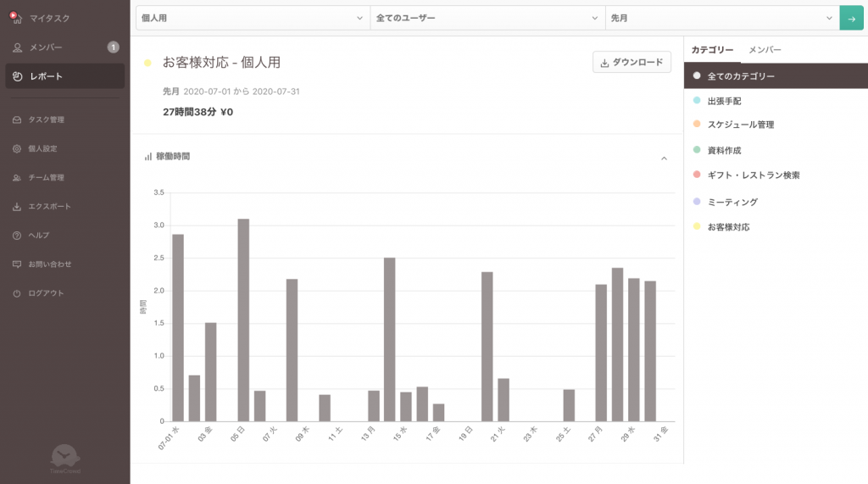Image resolution: width=868 pixels, height=484 pixels.
Task: Click the チーム管理 icon in the sidebar
Action: [x=17, y=178]
